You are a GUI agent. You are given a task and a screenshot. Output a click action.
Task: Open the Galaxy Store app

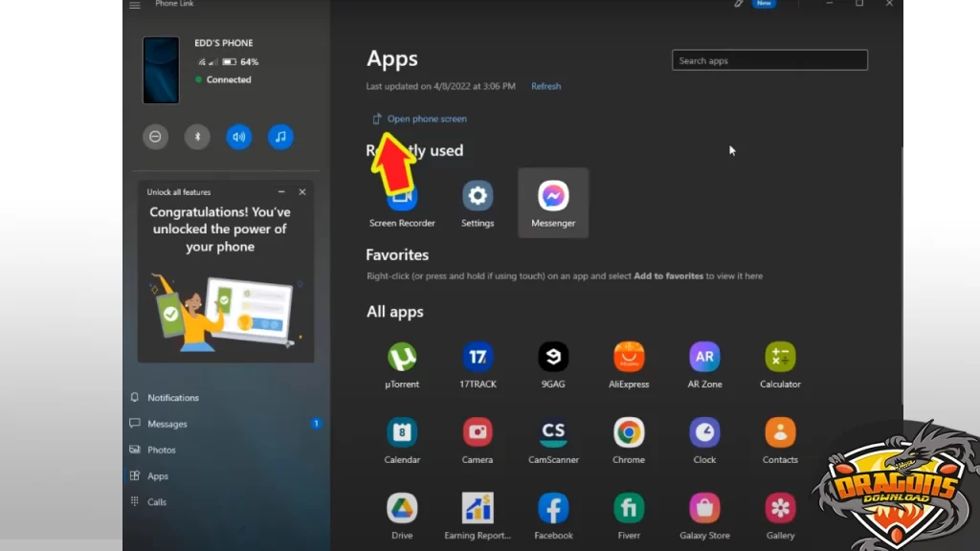coord(704,508)
